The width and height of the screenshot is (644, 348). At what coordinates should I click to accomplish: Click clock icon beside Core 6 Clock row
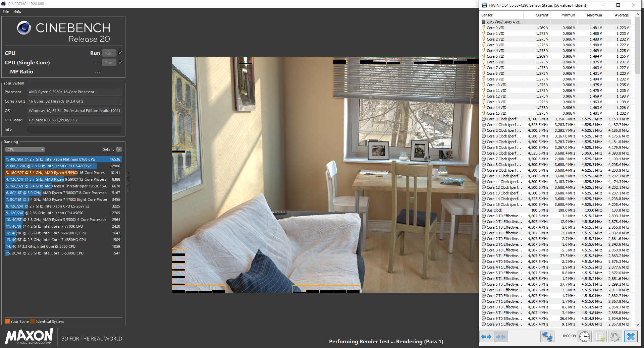(484, 153)
